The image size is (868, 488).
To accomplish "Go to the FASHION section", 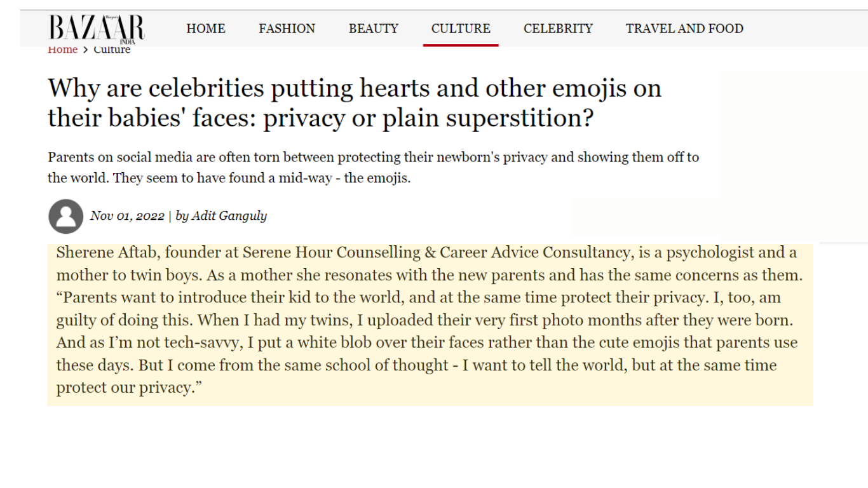I will pos(287,29).
